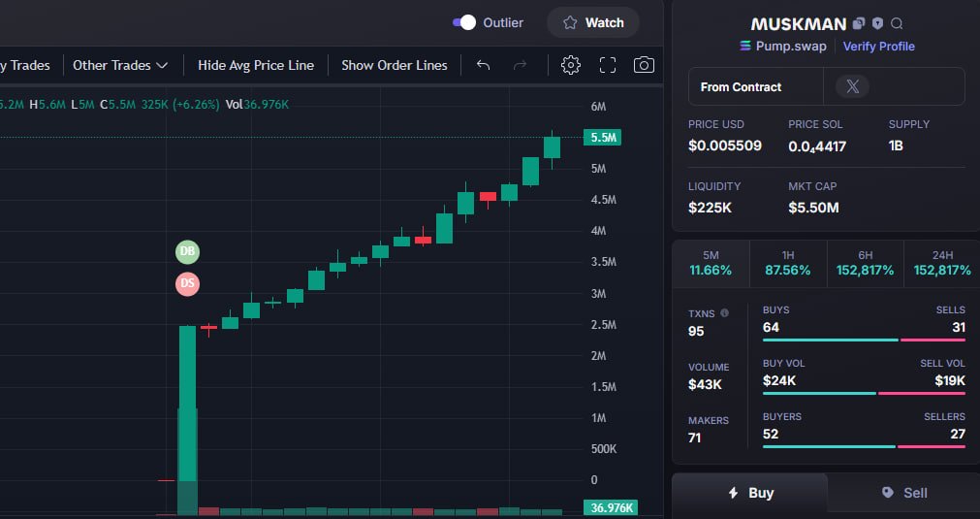Click the 6M price axis label
The height and width of the screenshot is (519, 980).
tap(598, 107)
